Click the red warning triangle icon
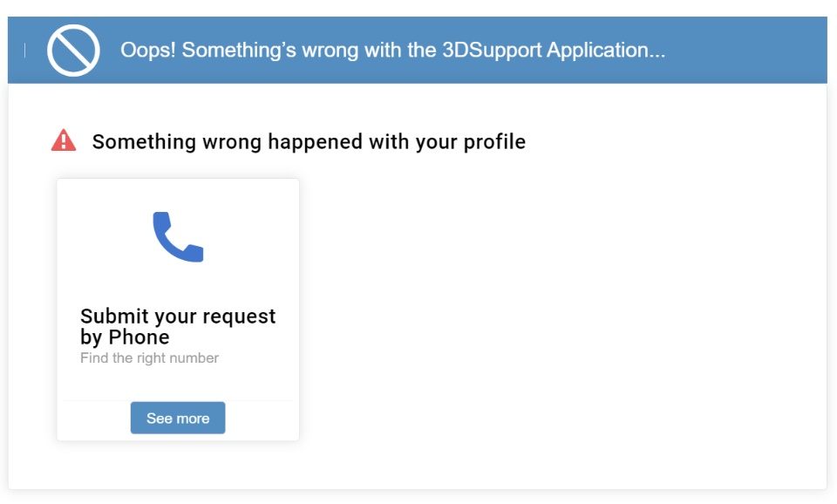Image resolution: width=837 pixels, height=504 pixels. tap(64, 140)
